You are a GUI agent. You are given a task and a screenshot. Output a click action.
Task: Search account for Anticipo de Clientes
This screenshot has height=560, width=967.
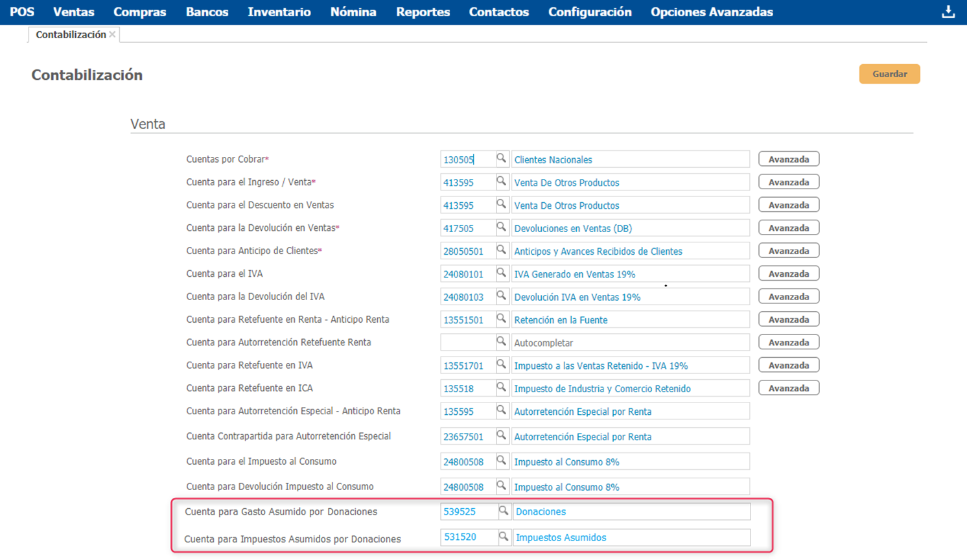coord(501,250)
